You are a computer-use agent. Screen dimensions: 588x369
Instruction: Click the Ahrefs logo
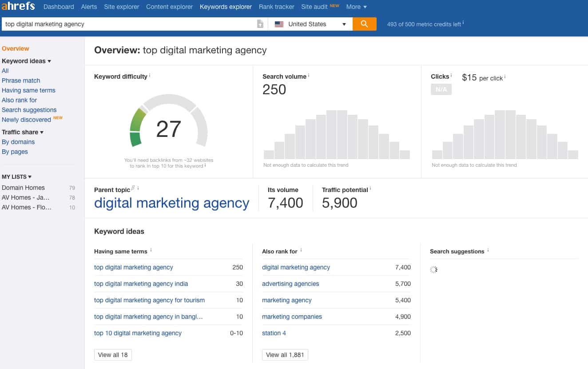(x=18, y=7)
